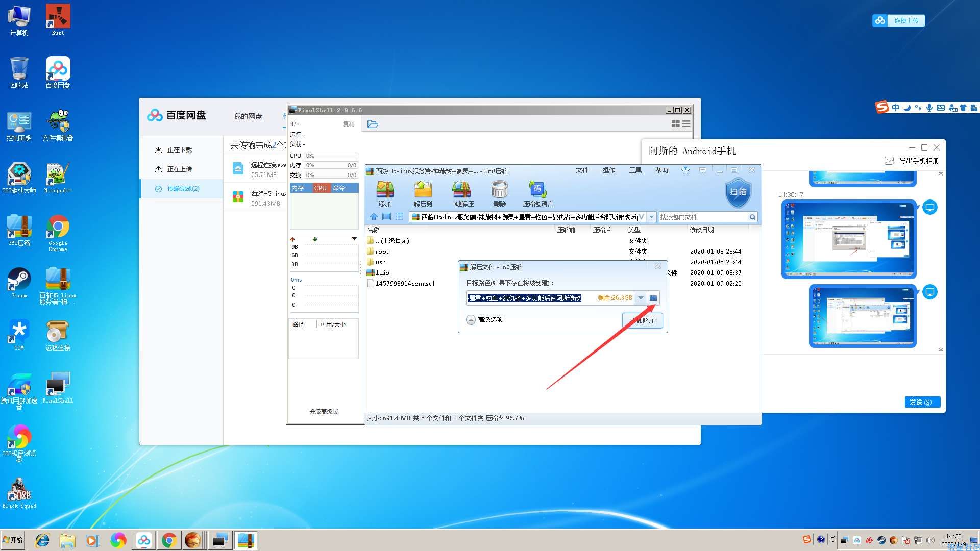The height and width of the screenshot is (551, 980).
Task: Open folder icon in FinalShell toolbar
Action: click(x=373, y=124)
